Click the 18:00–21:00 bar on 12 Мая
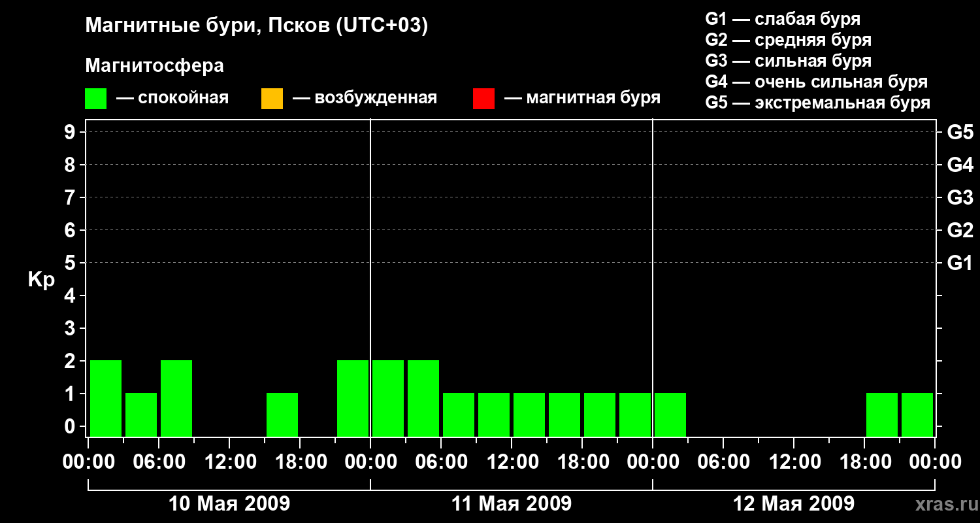 pos(882,414)
